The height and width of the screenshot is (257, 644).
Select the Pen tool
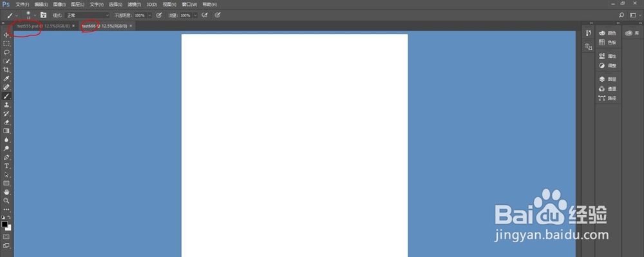[6, 157]
